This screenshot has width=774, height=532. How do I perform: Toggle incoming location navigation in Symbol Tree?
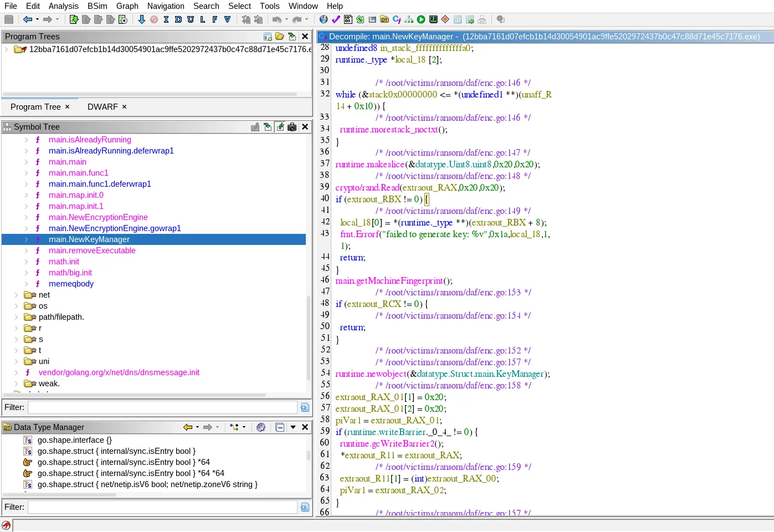268,127
